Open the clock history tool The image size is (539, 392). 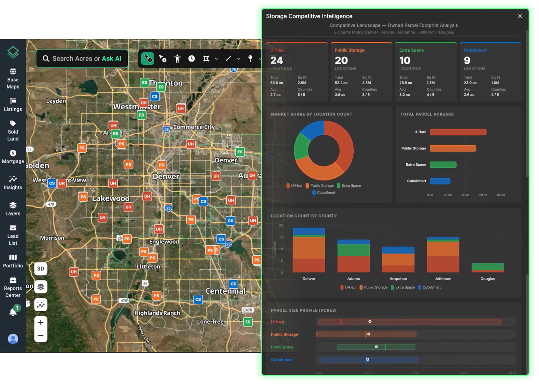[192, 59]
